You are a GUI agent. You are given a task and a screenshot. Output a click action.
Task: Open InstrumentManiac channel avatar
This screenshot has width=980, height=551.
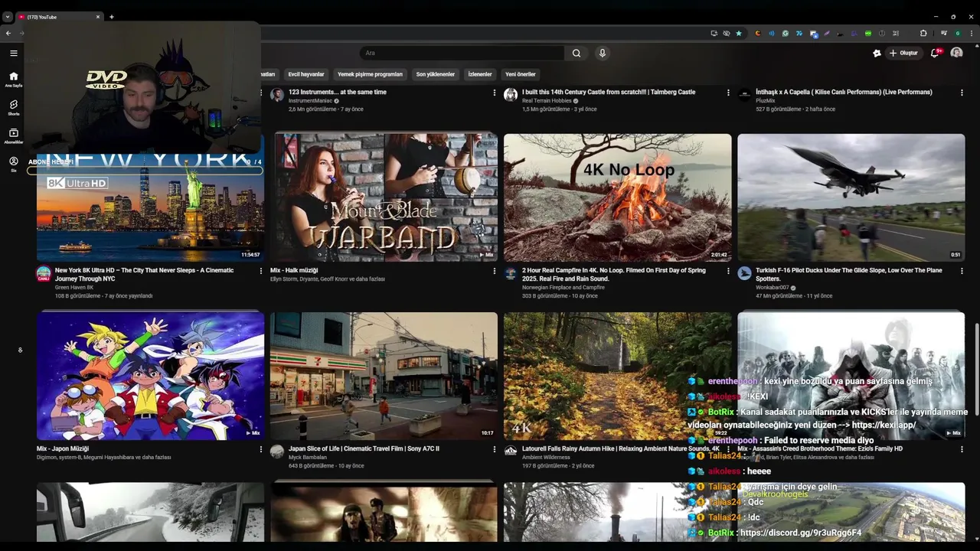(x=277, y=95)
